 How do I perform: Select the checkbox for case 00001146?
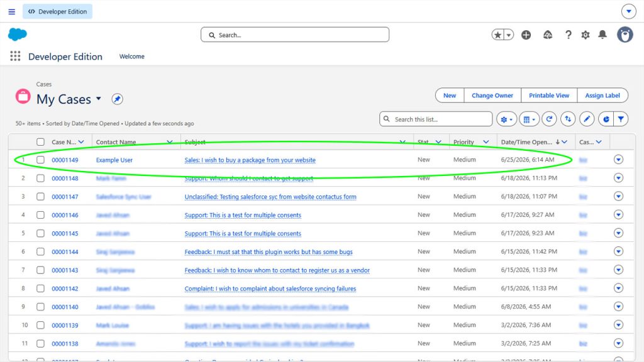[40, 215]
